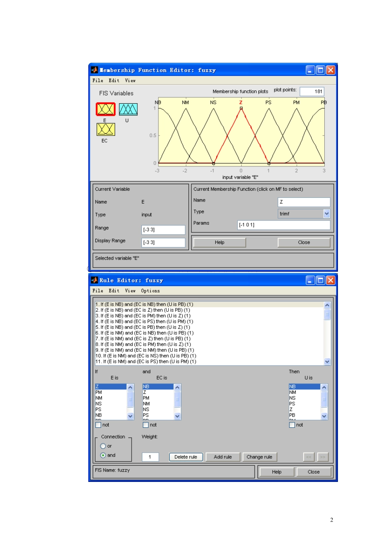Click Close button in Rule Editor

coord(314,472)
